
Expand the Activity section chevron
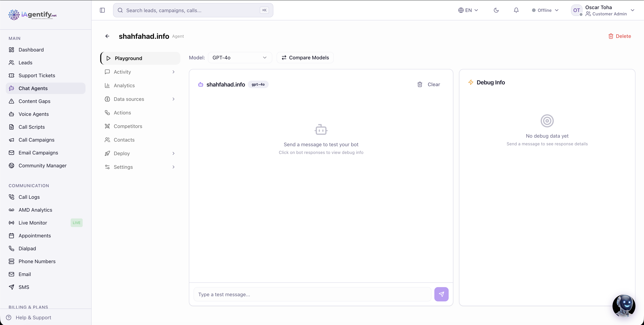click(173, 72)
